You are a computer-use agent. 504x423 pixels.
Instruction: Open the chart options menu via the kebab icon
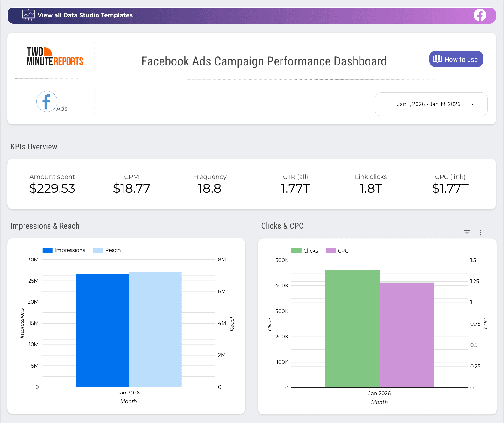(x=480, y=232)
